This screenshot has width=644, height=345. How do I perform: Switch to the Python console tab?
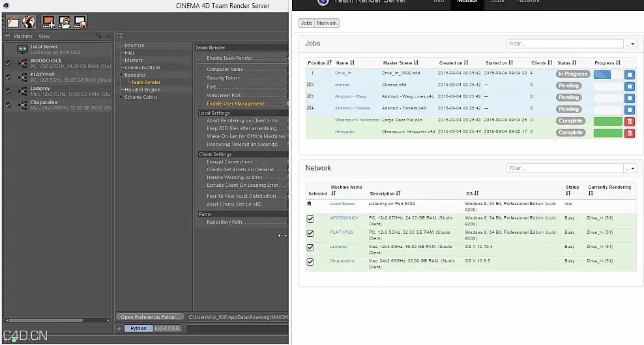138,328
